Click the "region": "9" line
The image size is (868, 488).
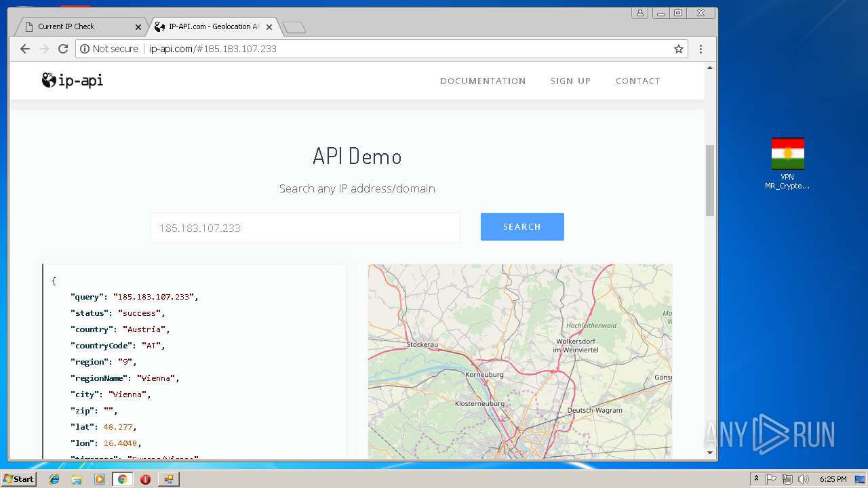[x=104, y=362]
